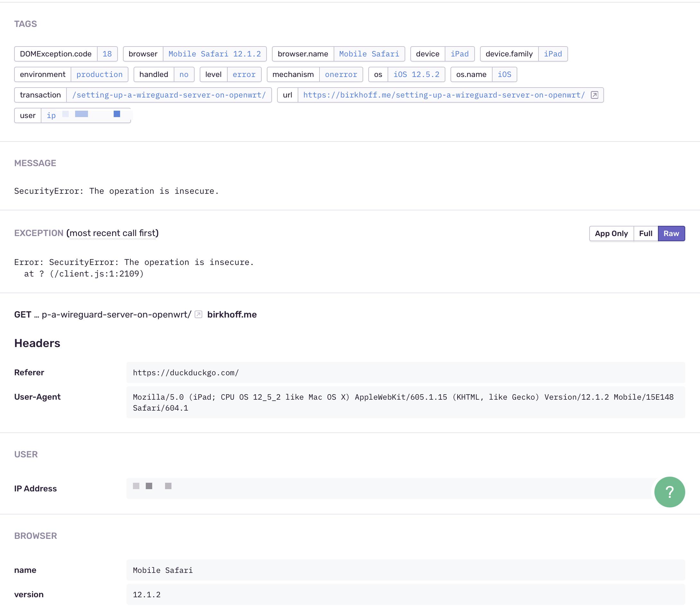Click the green help question mark button
The width and height of the screenshot is (700, 612).
(x=669, y=492)
